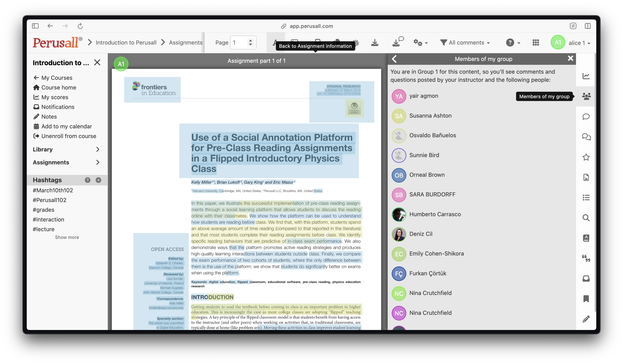Click the quotation marks icon in right rail
This screenshot has height=364, width=623.
tap(586, 258)
